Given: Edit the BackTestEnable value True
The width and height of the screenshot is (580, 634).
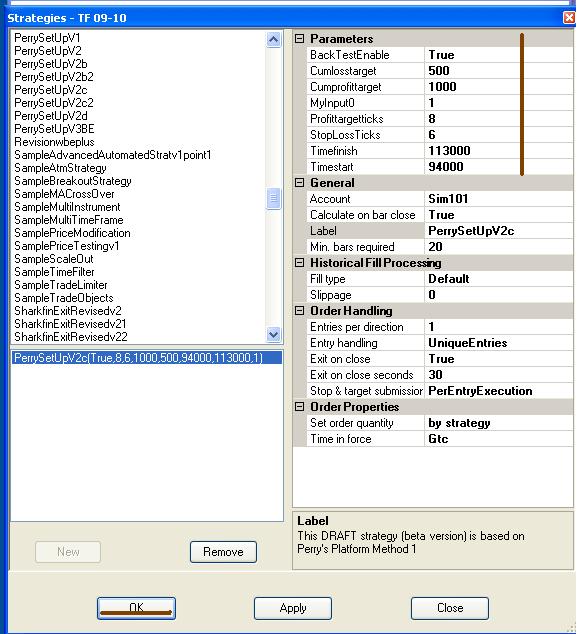Looking at the screenshot, I should point(499,55).
